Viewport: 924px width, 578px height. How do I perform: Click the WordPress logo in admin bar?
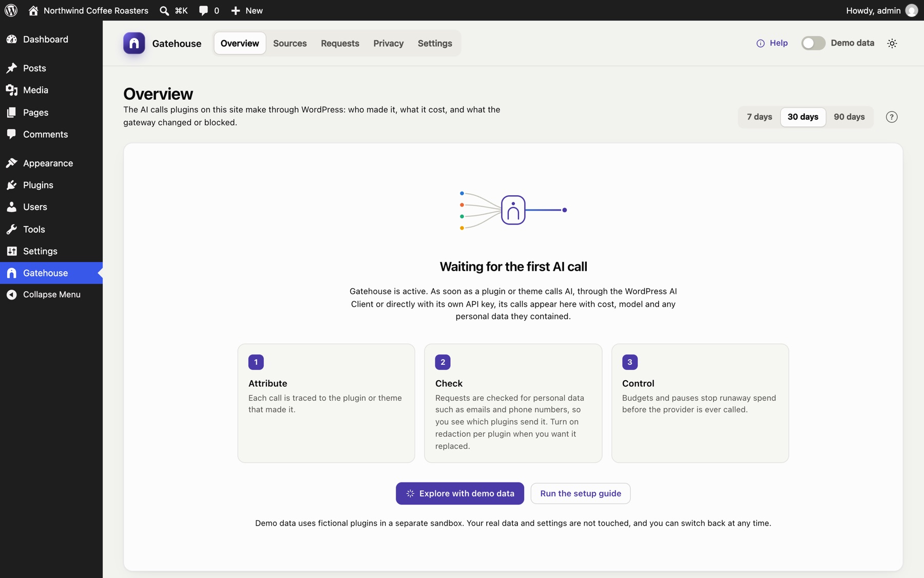[11, 10]
